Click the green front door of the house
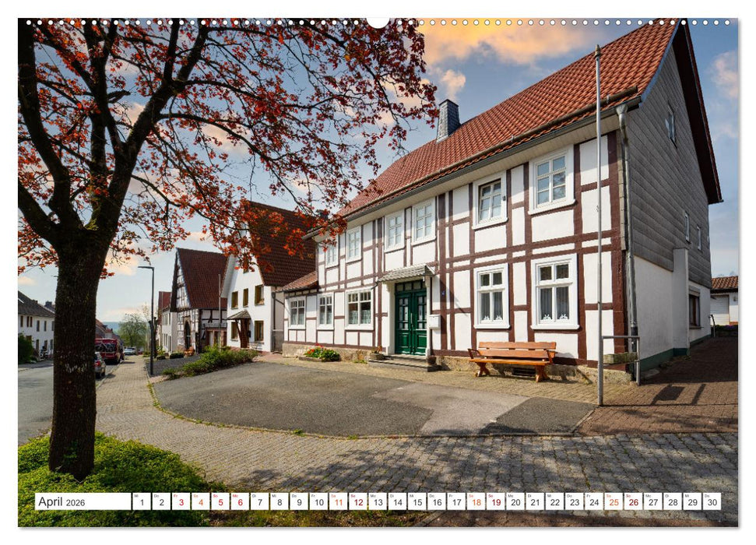This screenshot has width=756, height=545. 410,318
